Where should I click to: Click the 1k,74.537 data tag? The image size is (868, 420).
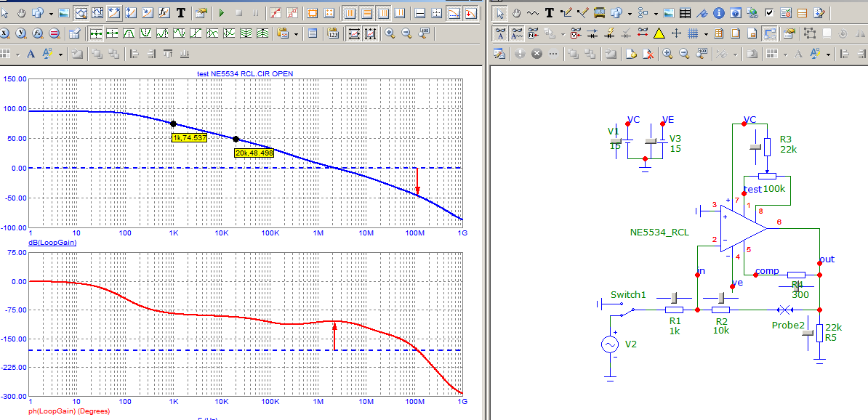(x=189, y=138)
